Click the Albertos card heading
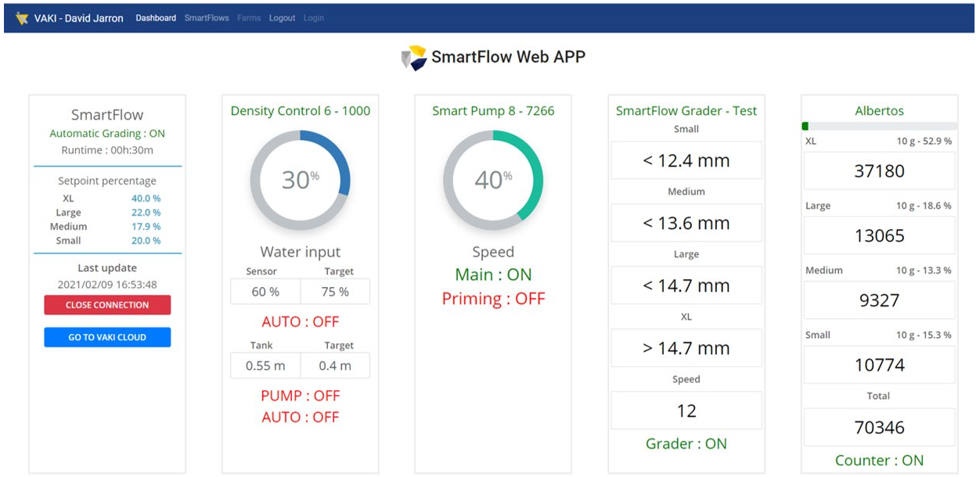This screenshot has height=477, width=980. pyautogui.click(x=879, y=111)
